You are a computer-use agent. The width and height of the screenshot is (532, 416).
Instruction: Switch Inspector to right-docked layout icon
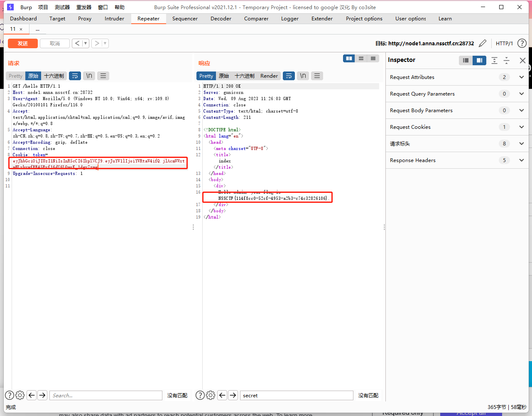coord(479,60)
